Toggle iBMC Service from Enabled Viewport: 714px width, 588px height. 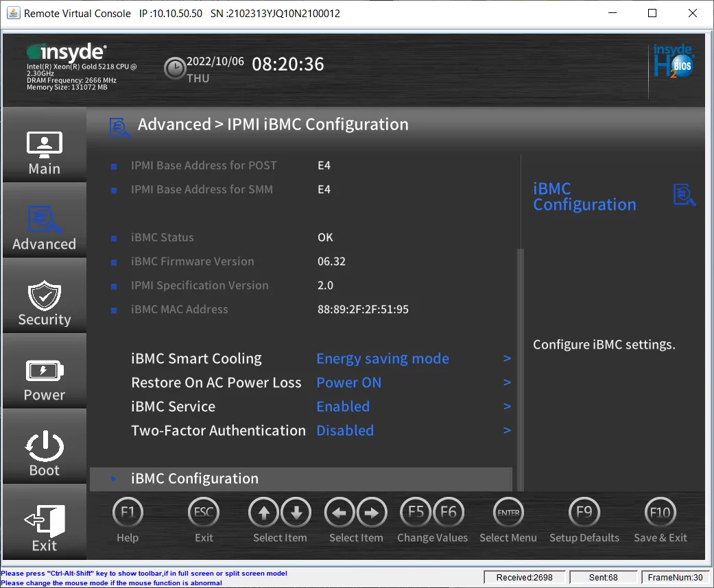click(x=343, y=406)
